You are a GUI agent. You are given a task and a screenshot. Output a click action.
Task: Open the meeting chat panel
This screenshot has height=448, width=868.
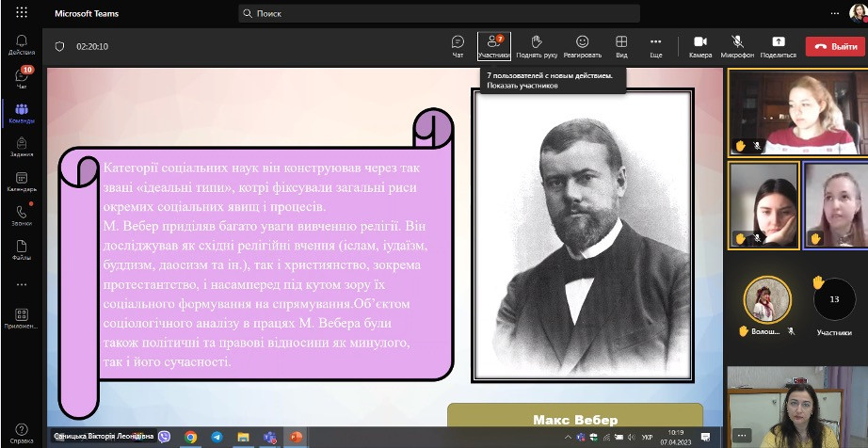[x=458, y=45]
